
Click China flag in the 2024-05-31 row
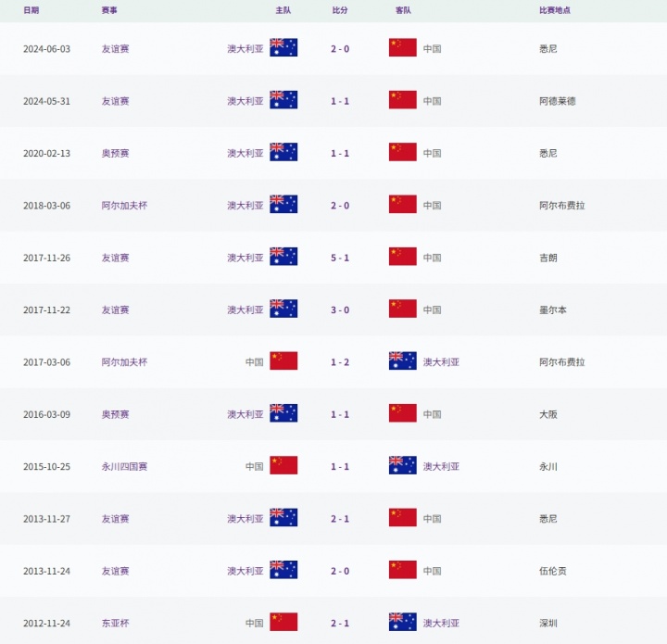pos(402,100)
